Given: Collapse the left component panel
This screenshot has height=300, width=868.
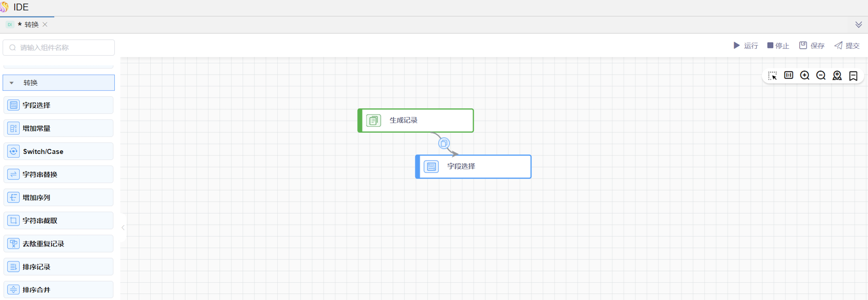Looking at the screenshot, I should 123,228.
